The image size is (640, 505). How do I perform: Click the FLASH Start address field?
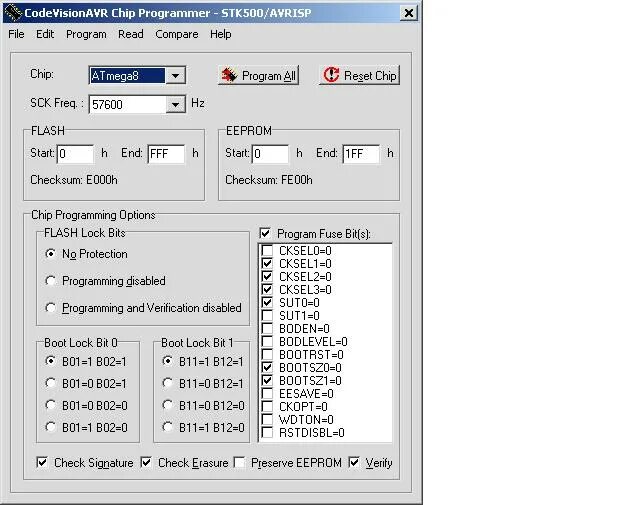[x=76, y=154]
